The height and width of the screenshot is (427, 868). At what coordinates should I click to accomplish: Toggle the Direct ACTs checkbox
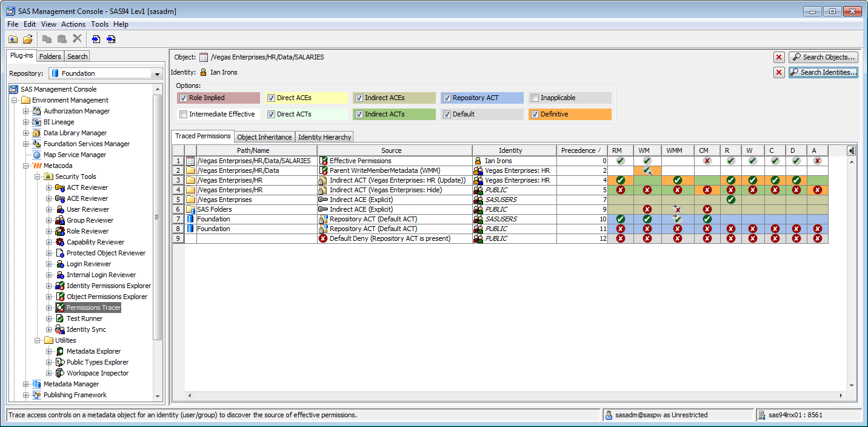click(272, 114)
